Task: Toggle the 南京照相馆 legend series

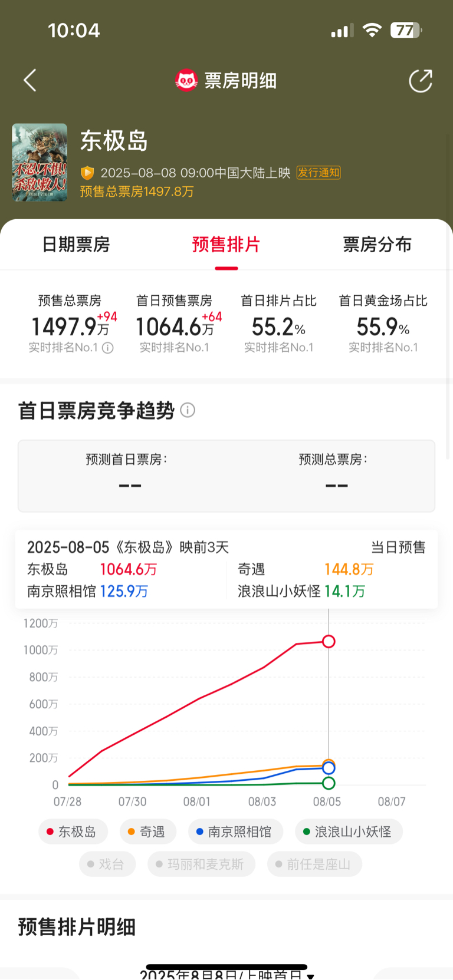Action: (236, 831)
